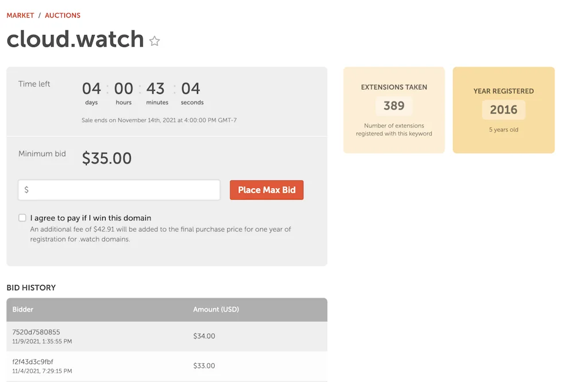Click the Bidder column header
The width and height of the screenshot is (588, 382).
coord(22,309)
